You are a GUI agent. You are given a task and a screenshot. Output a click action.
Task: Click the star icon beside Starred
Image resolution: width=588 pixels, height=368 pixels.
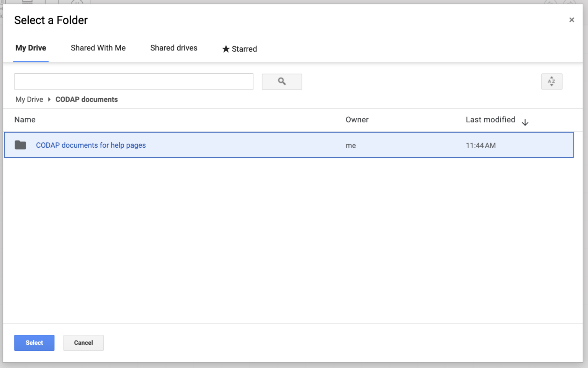(x=225, y=49)
